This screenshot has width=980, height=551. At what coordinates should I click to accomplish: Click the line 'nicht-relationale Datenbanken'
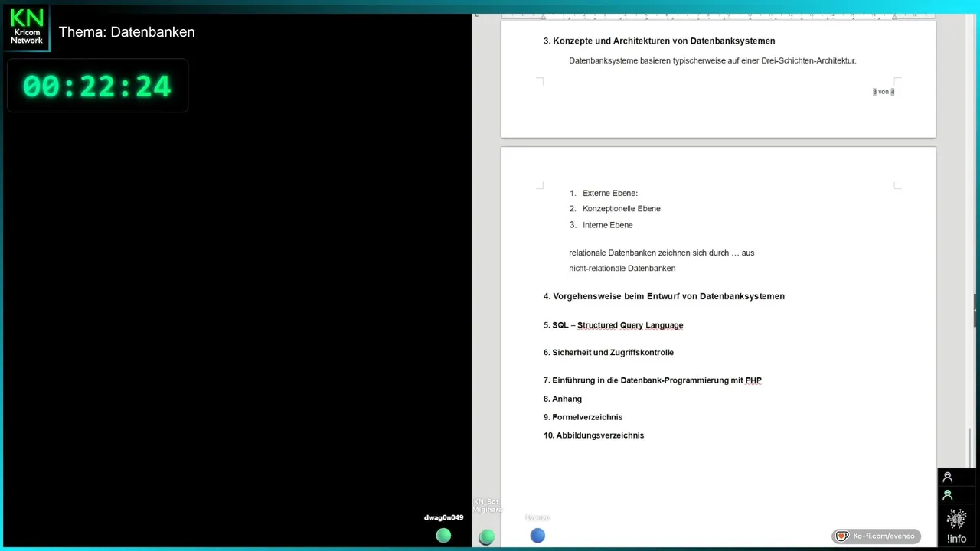click(x=622, y=269)
